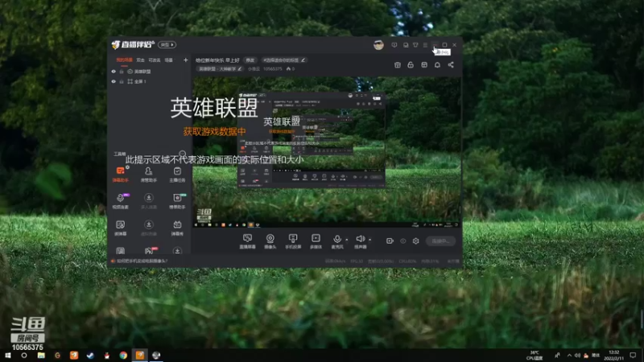644x362 pixels.
Task: Click the FPS:30 status bar entry
Action: click(x=357, y=261)
